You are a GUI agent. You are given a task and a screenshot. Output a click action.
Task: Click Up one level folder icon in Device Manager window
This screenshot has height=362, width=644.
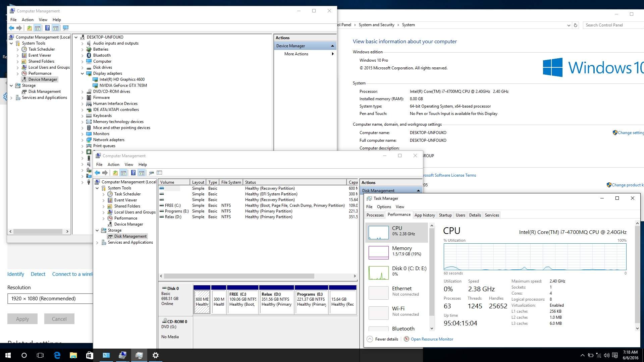click(30, 28)
